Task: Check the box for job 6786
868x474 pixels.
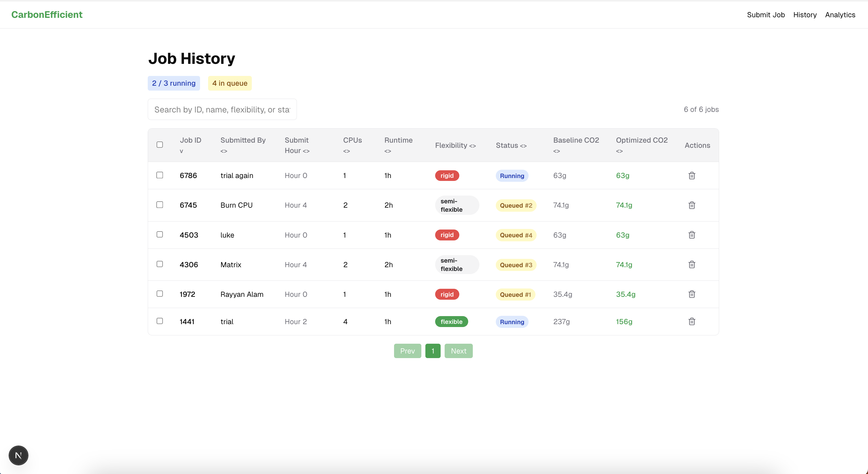Action: (160, 175)
